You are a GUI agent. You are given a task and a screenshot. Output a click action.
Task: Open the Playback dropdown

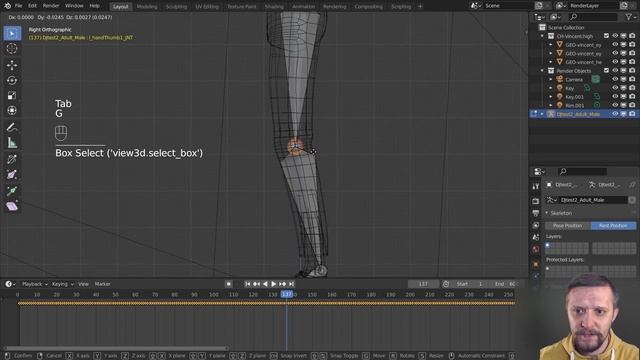tap(35, 284)
